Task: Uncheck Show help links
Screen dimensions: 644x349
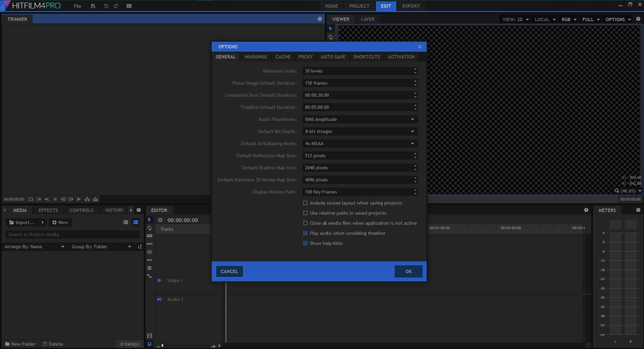Action: (x=305, y=243)
